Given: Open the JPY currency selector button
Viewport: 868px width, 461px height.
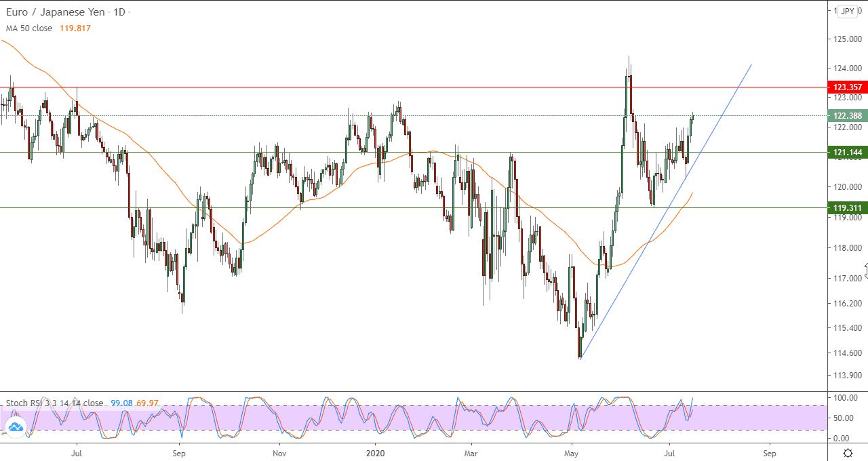Looking at the screenshot, I should [x=848, y=11].
